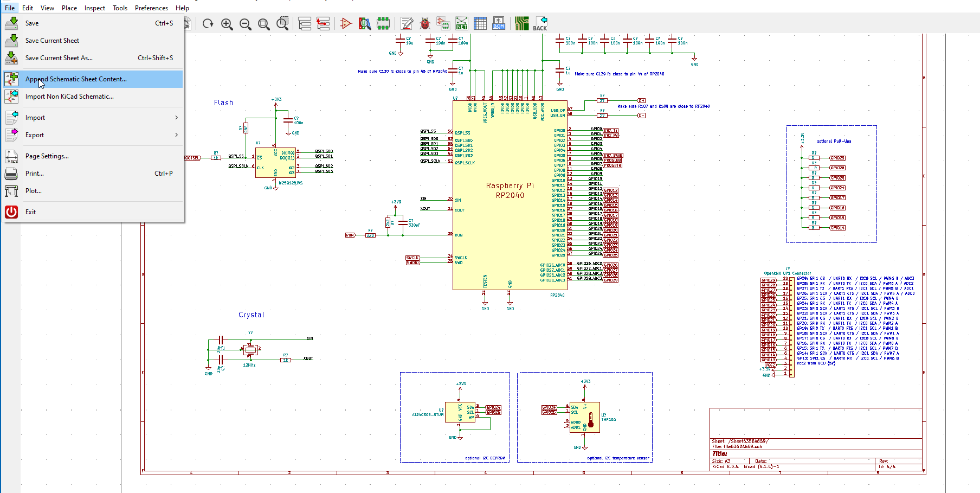This screenshot has width=980, height=493.
Task: Choose Print... from File menu
Action: 92,174
